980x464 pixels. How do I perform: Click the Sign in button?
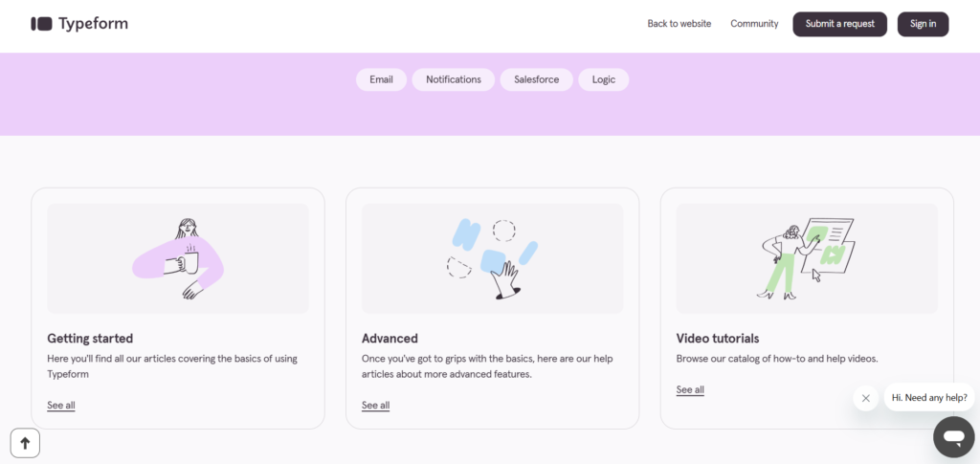click(924, 24)
